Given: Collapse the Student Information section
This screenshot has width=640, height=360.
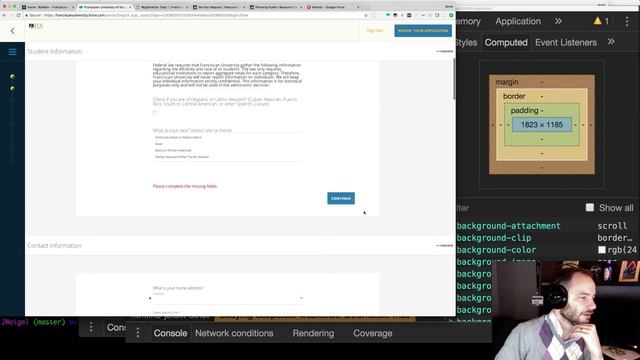Looking at the screenshot, I should [x=444, y=51].
